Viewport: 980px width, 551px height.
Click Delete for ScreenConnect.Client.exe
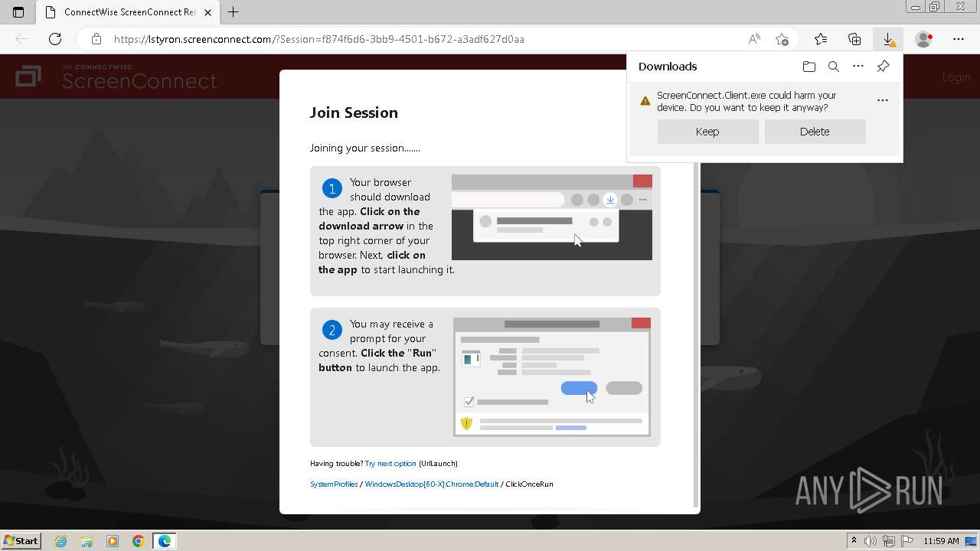815,132
